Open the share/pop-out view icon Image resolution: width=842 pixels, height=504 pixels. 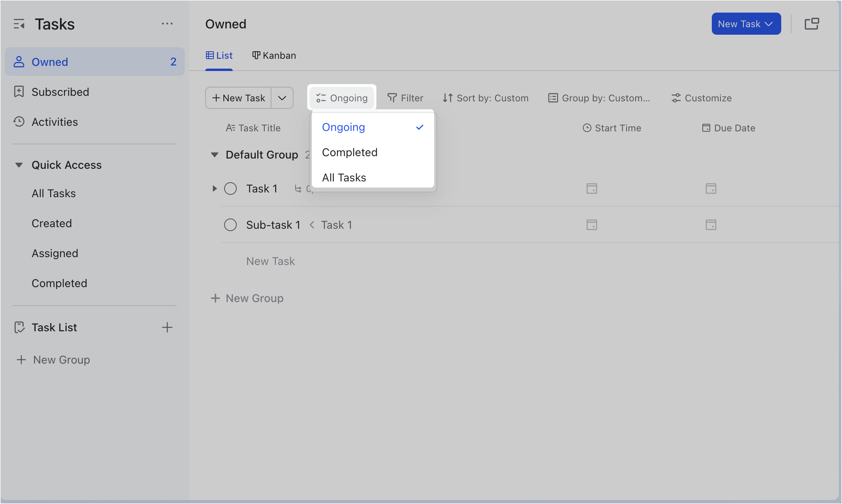pyautogui.click(x=812, y=24)
